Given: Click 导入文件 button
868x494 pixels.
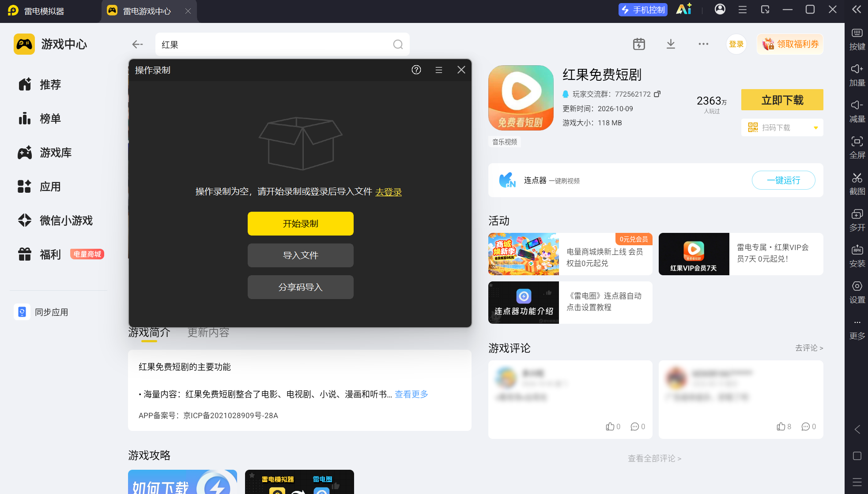Looking at the screenshot, I should pyautogui.click(x=300, y=255).
